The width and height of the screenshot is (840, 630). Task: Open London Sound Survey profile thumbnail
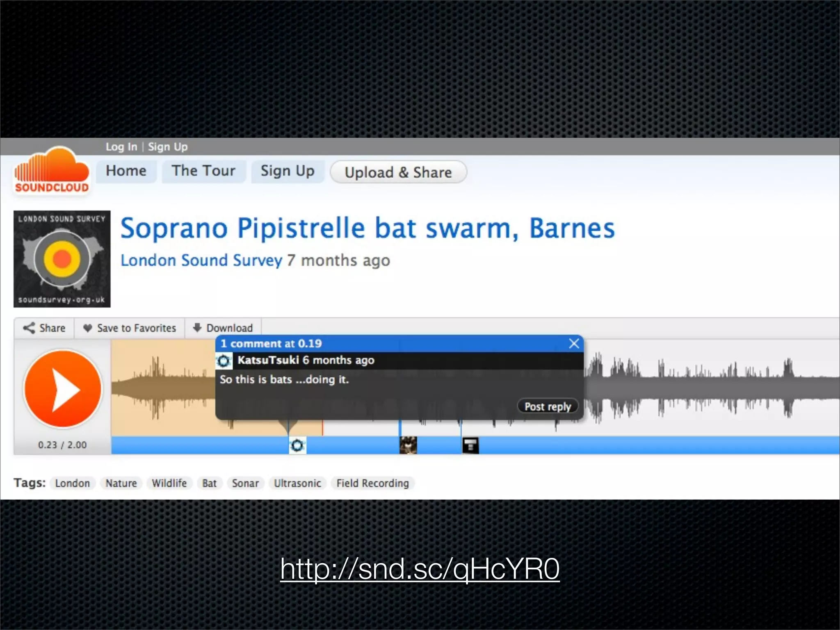(x=62, y=259)
